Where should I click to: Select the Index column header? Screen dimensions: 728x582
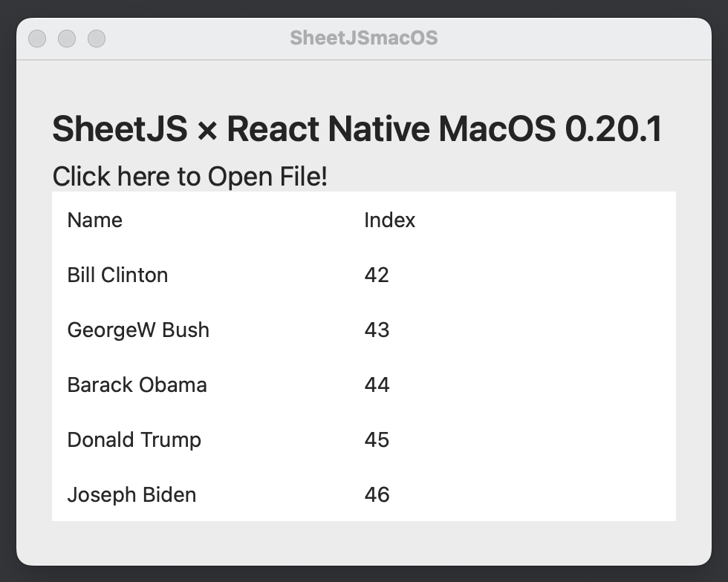pos(389,220)
